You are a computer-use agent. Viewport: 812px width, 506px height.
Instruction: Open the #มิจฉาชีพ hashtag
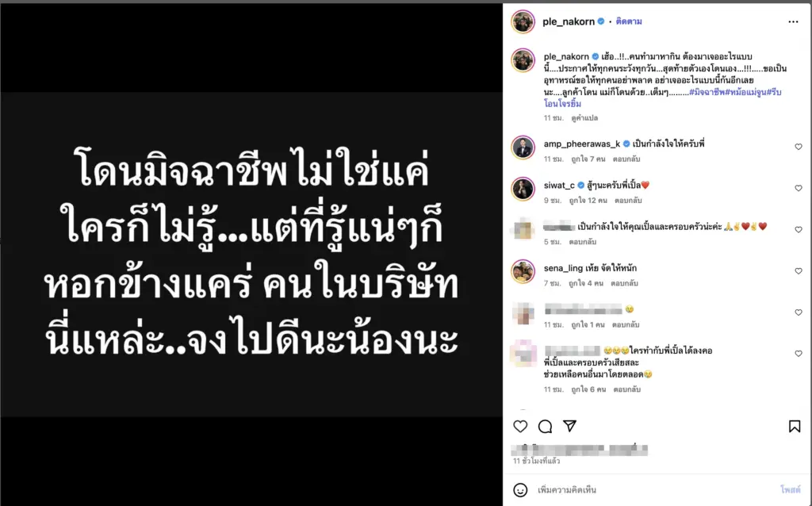tap(707, 92)
